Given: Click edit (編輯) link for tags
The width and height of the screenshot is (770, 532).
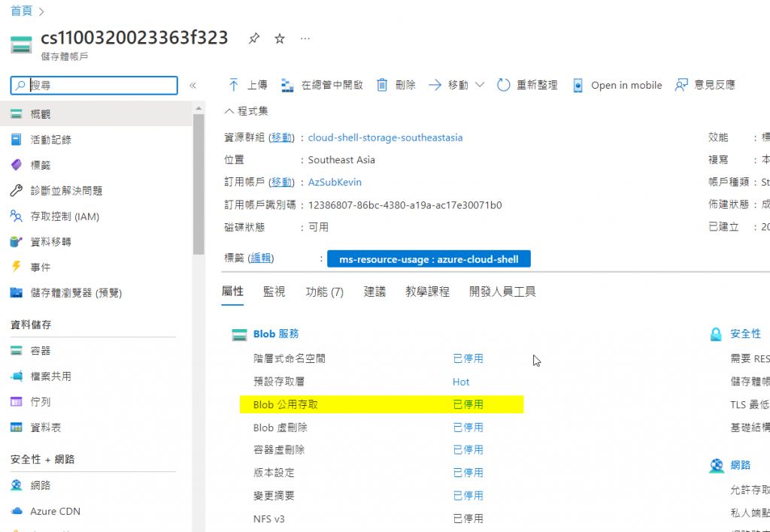Looking at the screenshot, I should (x=261, y=258).
